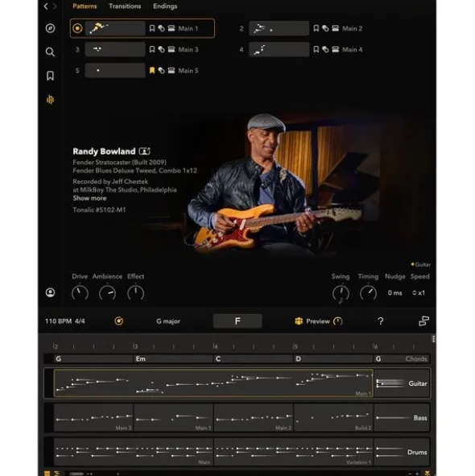Switch to the Transitions tab

tap(125, 6)
